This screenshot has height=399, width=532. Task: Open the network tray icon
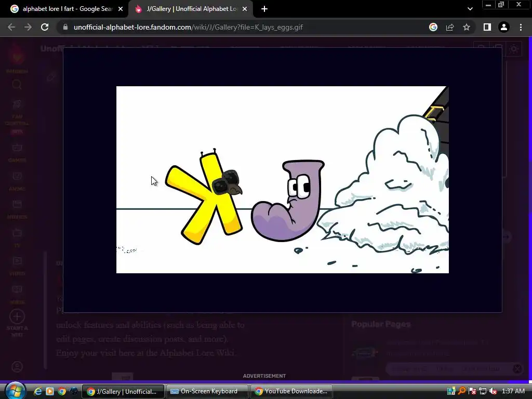pos(483,391)
